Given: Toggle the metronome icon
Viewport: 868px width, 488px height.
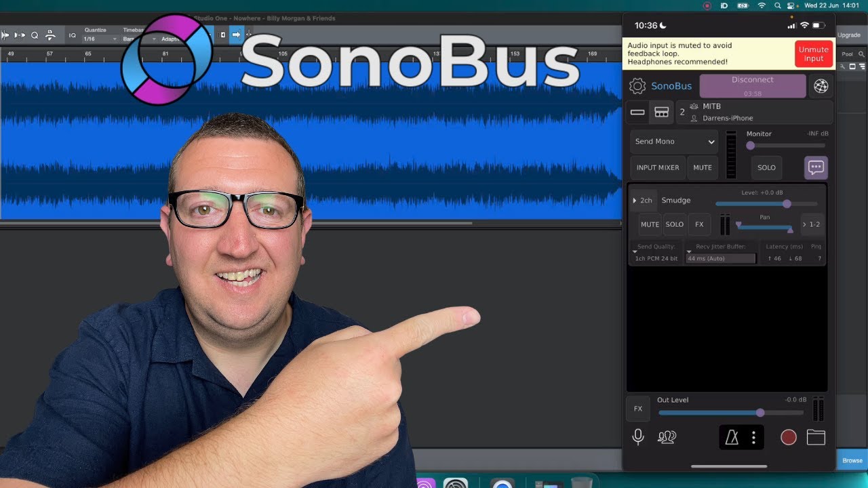Looking at the screenshot, I should [732, 438].
